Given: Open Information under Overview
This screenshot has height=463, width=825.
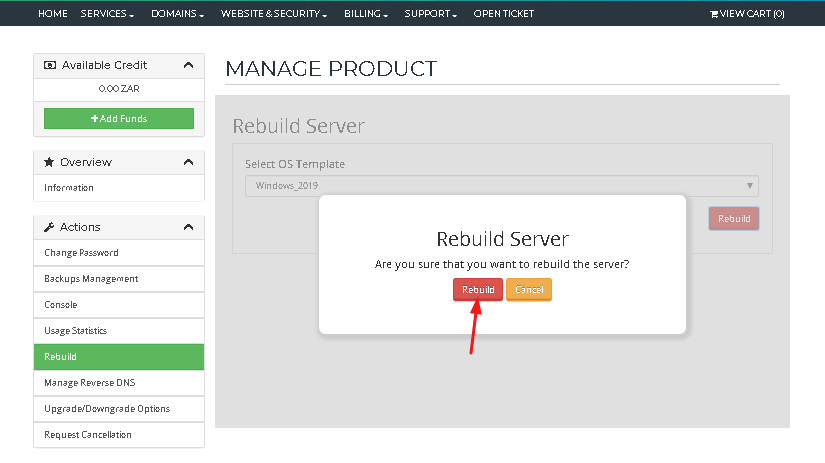Looking at the screenshot, I should coord(119,188).
